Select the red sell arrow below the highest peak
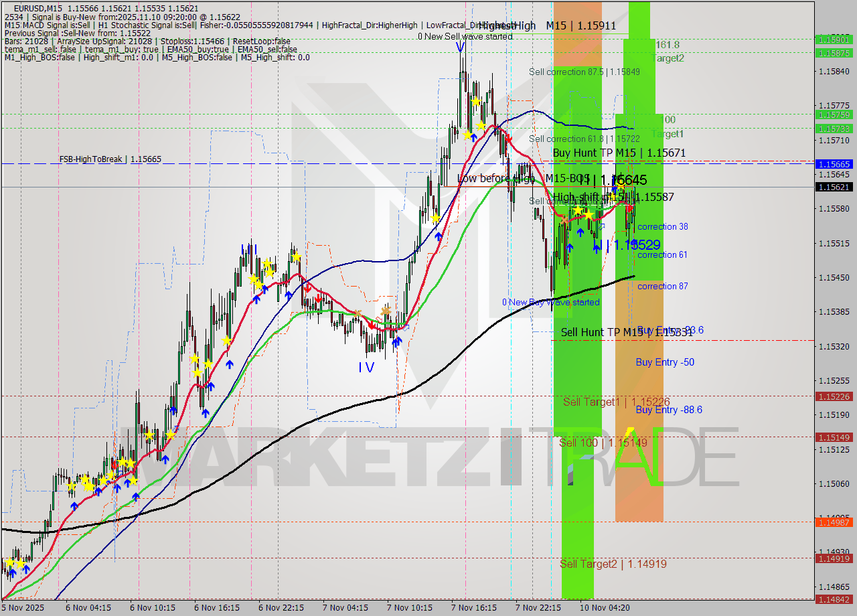Screen dimensions: 857x616 click(509, 139)
